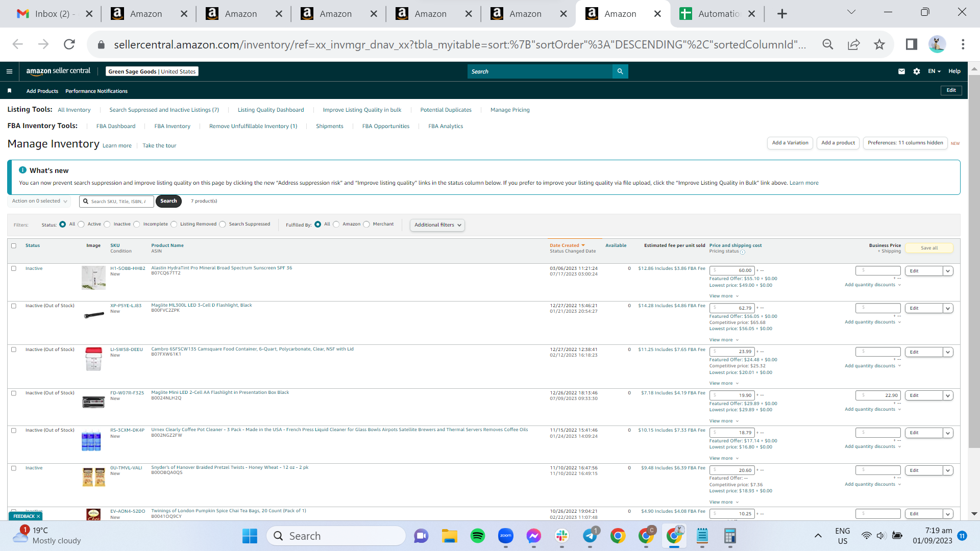Open Performance Notifications menu item
The image size is (980, 551).
click(x=96, y=91)
